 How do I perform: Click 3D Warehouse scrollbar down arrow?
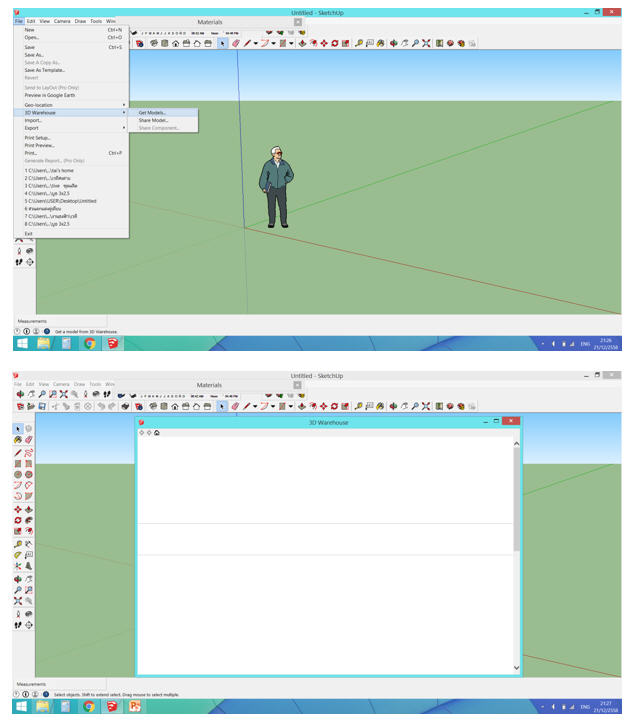point(517,668)
